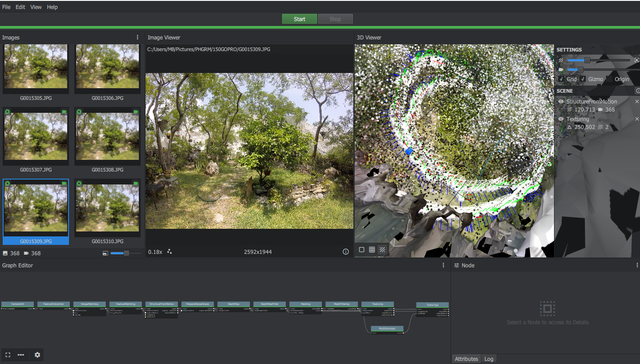The height and width of the screenshot is (364, 640).
Task: Remove Texturing from the scene list
Action: coord(637,119)
